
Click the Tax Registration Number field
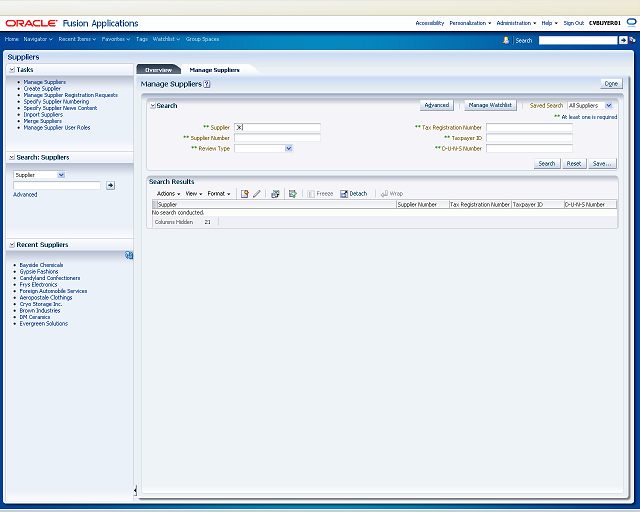coord(529,127)
